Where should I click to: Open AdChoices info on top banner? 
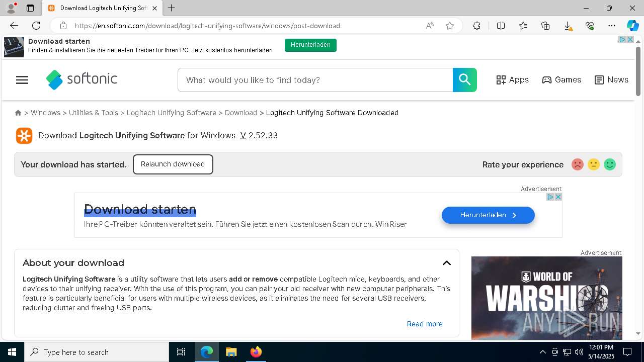point(622,39)
